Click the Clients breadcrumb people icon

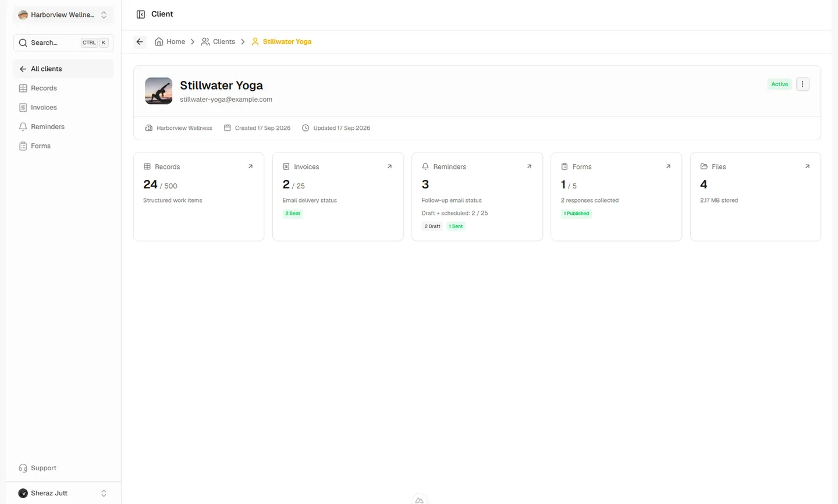point(205,42)
